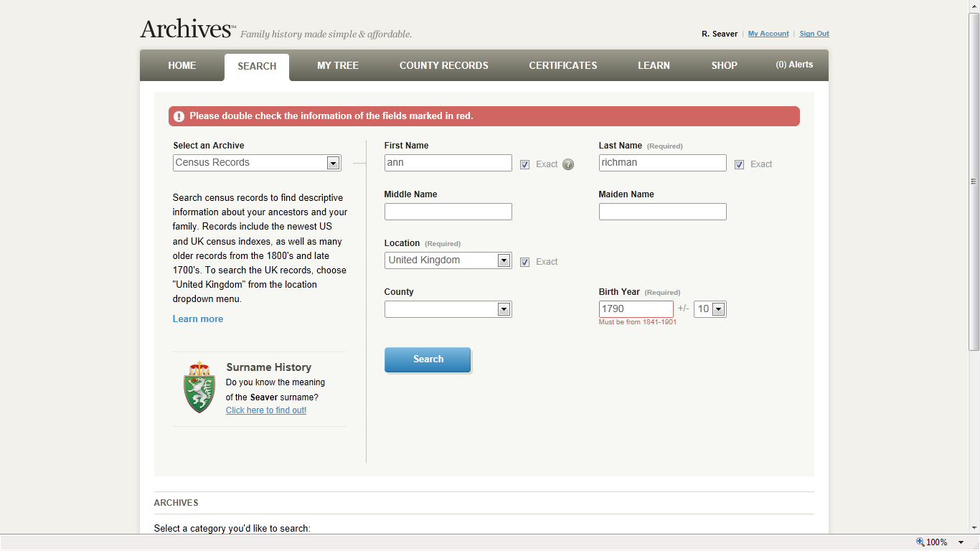
Task: Click the warning exclamation icon in red banner
Action: click(179, 116)
